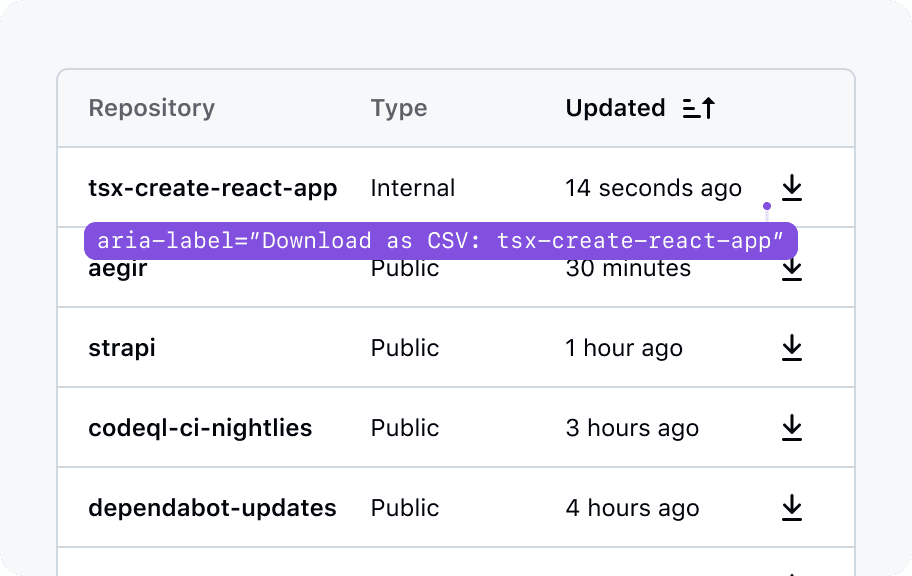This screenshot has width=912, height=576.
Task: Download dependabot-updates as CSV
Action: [x=792, y=507]
